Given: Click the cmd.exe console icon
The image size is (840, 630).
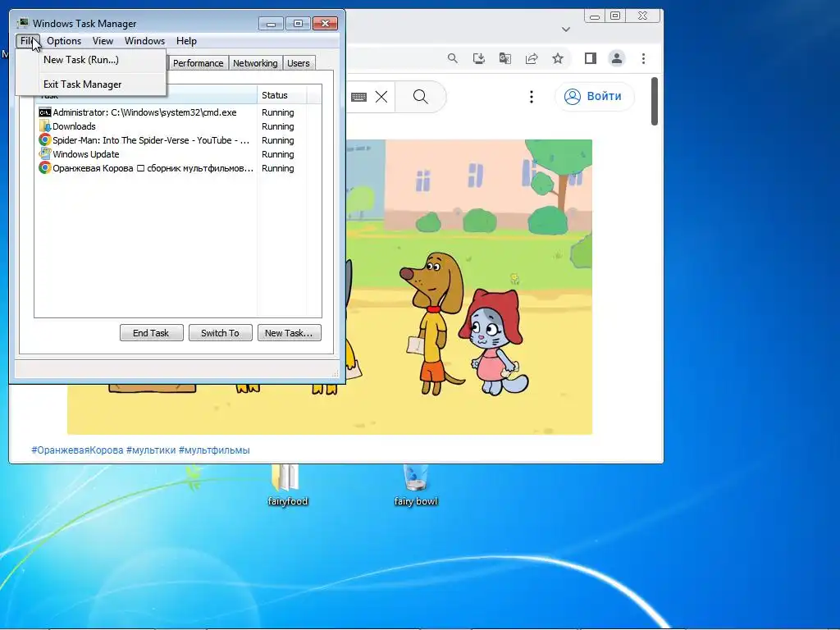Looking at the screenshot, I should (x=45, y=112).
